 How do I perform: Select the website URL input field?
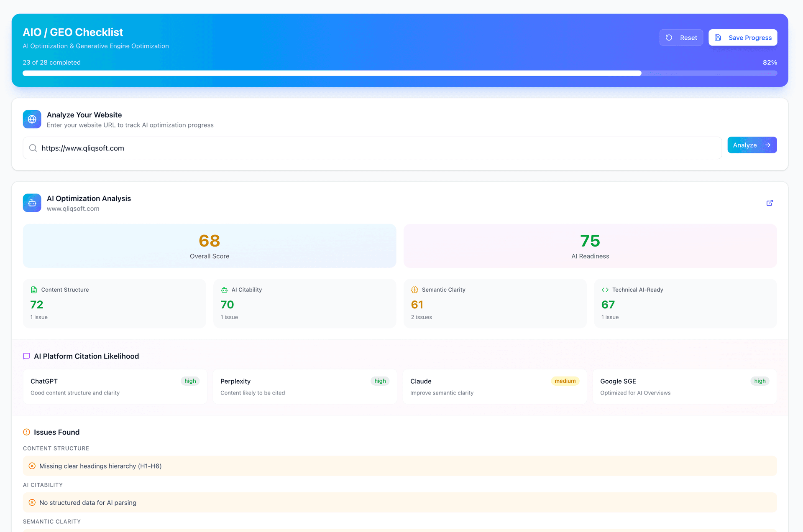(x=372, y=148)
